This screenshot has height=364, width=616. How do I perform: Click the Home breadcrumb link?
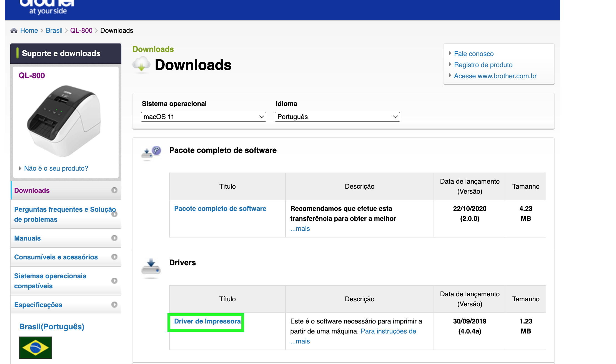29,31
